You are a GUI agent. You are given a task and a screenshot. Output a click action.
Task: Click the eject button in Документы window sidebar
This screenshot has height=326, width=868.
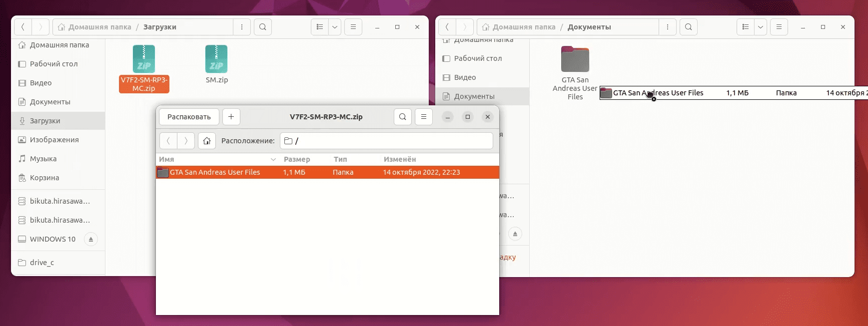515,234
